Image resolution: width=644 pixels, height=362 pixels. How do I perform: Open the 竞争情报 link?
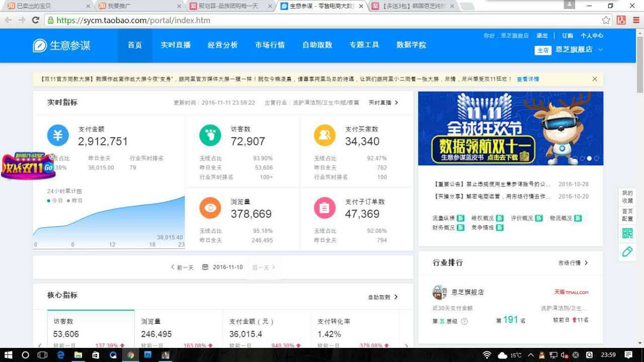pos(482,228)
